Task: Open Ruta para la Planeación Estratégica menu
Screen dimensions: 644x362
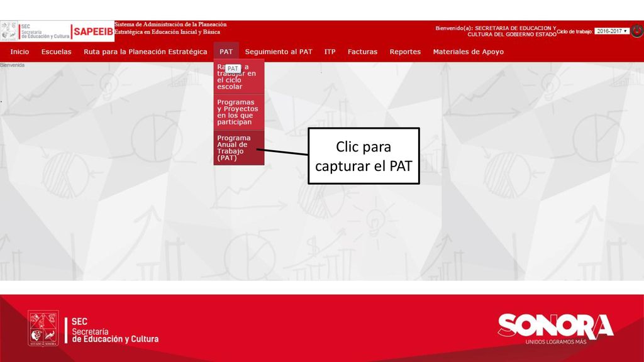Action: pos(145,52)
